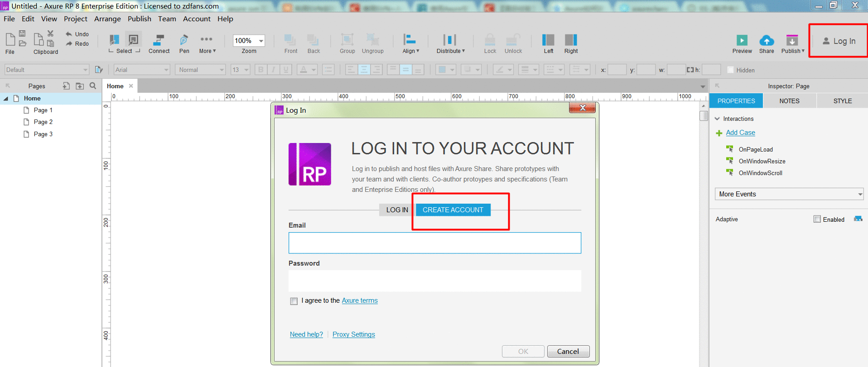Click the Copy icon in the Clipboard group
This screenshot has height=367, width=868.
coord(39,39)
